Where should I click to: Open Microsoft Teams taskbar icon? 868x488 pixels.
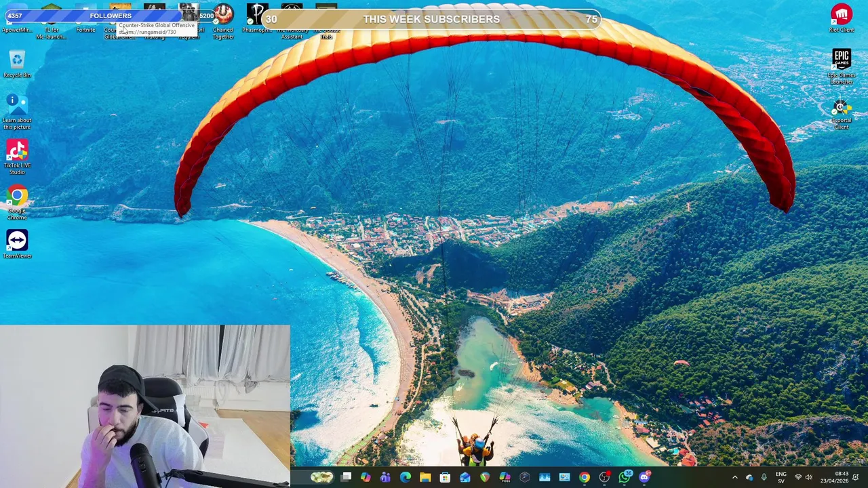(x=385, y=477)
